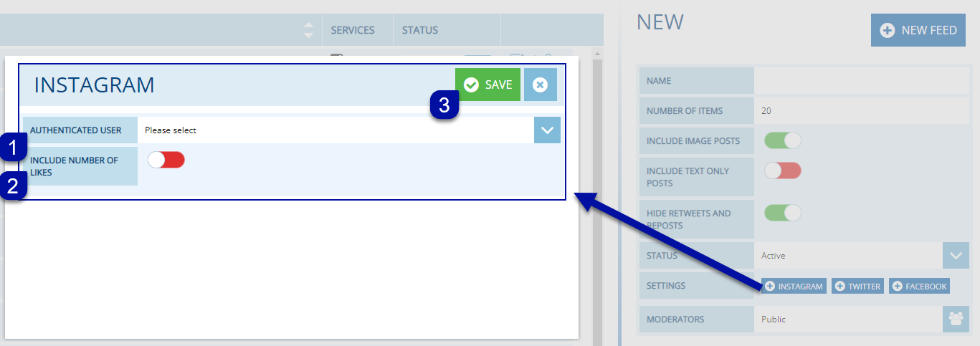Toggle the column sort arrows
Image resolution: width=980 pixels, height=346 pixels.
click(308, 30)
